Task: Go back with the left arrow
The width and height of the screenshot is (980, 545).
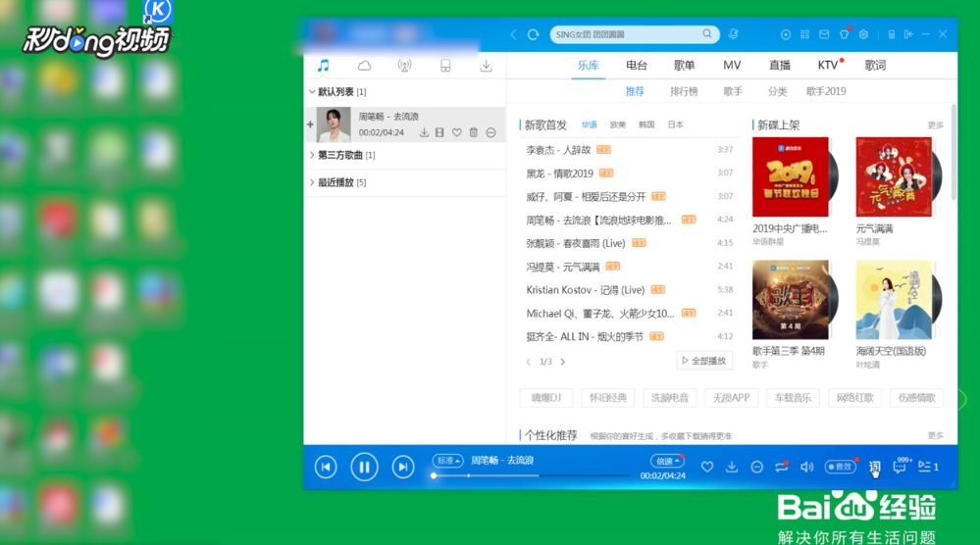Action: coord(514,34)
